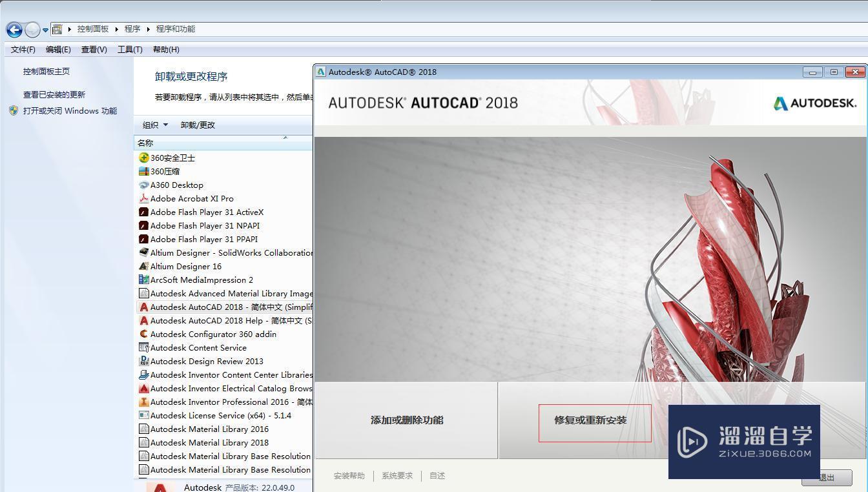This screenshot has width=868, height=492.
Task: Open the 编辑(E) menu
Action: click(58, 49)
